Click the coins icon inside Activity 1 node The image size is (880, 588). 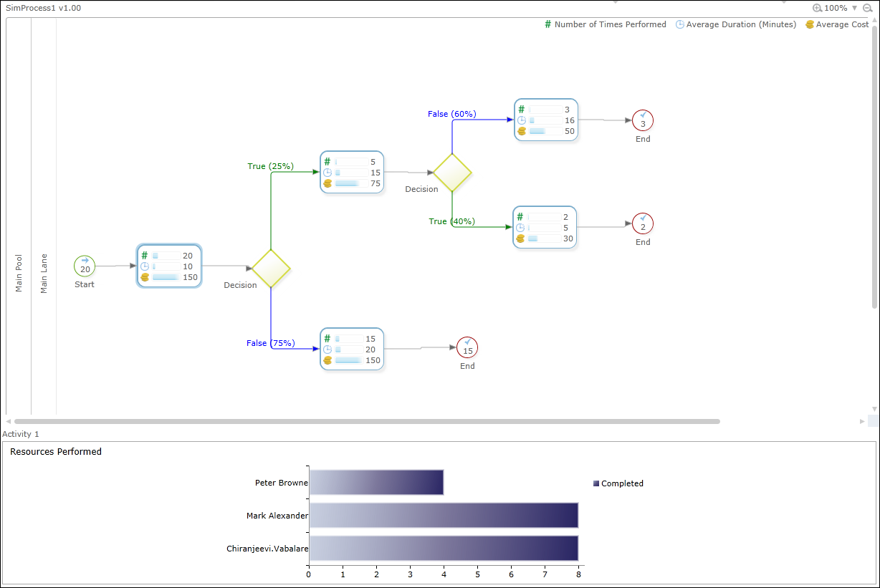click(x=144, y=276)
